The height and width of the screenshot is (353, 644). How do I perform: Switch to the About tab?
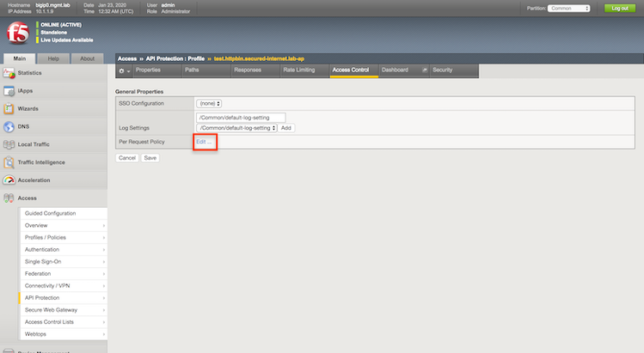click(87, 58)
